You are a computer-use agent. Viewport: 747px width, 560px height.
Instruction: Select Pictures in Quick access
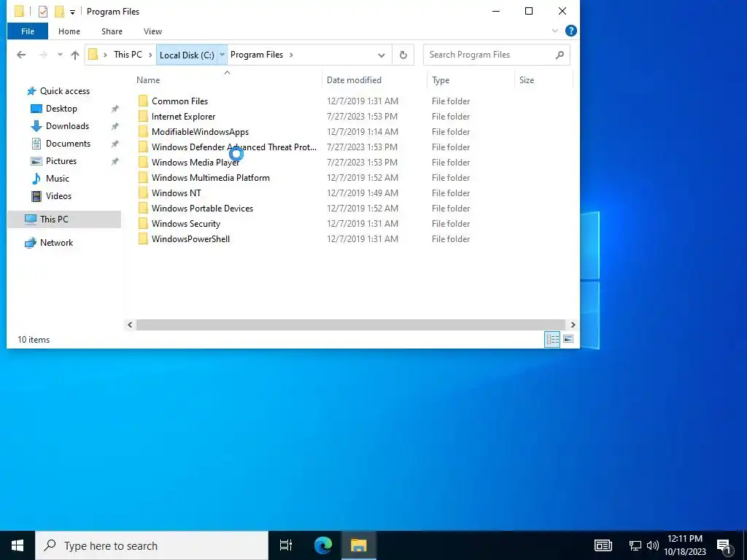pos(61,161)
